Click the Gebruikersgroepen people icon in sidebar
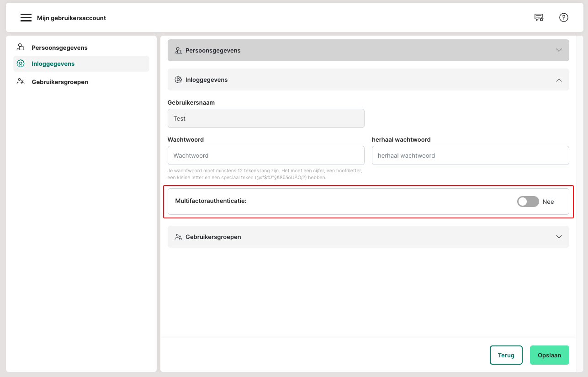Screen dimensions: 588x377 pyautogui.click(x=21, y=82)
